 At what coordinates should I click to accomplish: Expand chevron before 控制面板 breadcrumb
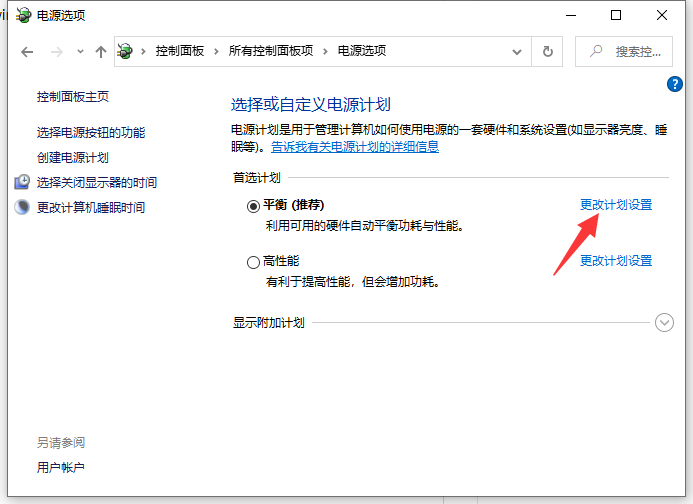(143, 51)
